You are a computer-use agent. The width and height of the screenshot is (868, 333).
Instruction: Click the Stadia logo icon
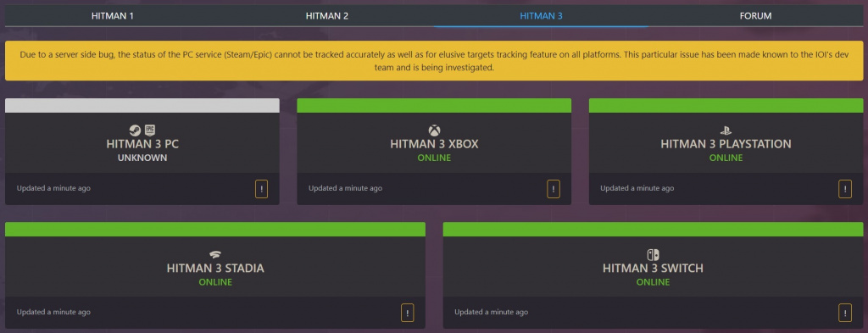click(215, 255)
